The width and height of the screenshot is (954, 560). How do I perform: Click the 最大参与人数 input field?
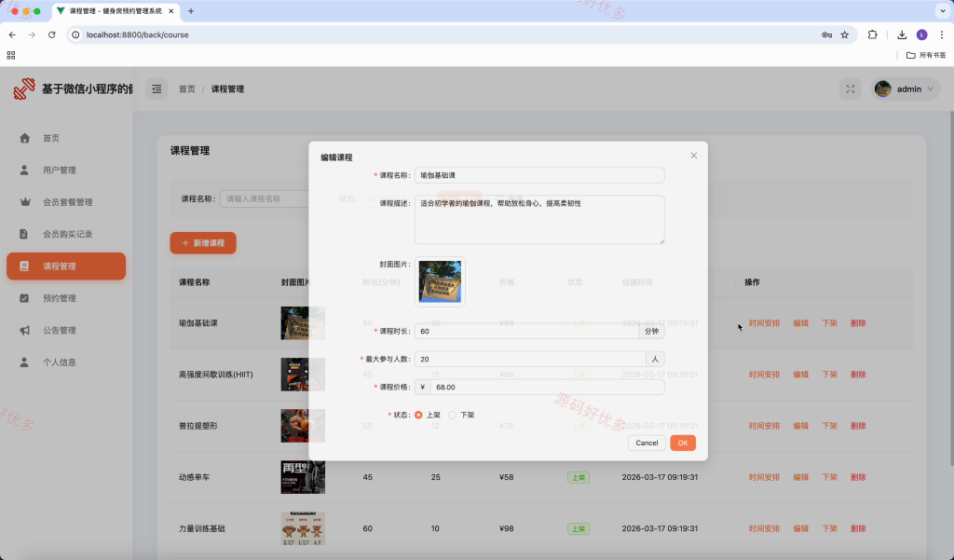click(x=530, y=359)
